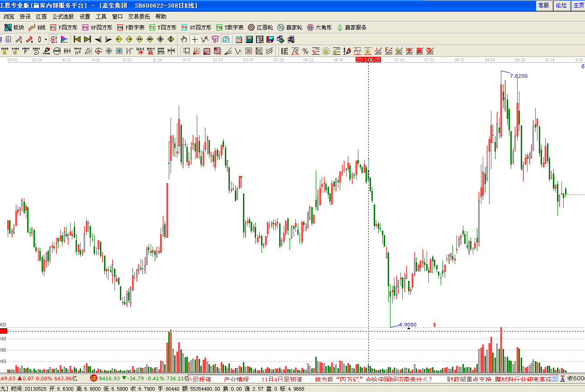Click the 论坛 forum button

point(561,5)
